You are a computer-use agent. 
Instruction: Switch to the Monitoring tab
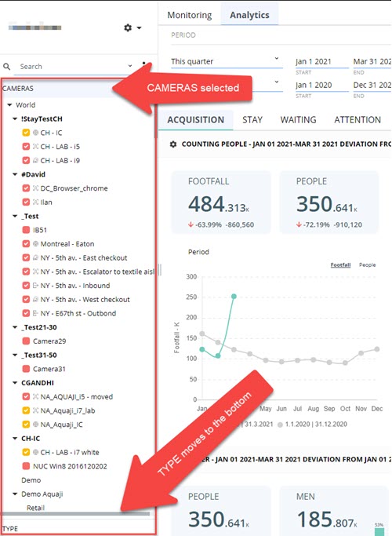pyautogui.click(x=190, y=15)
